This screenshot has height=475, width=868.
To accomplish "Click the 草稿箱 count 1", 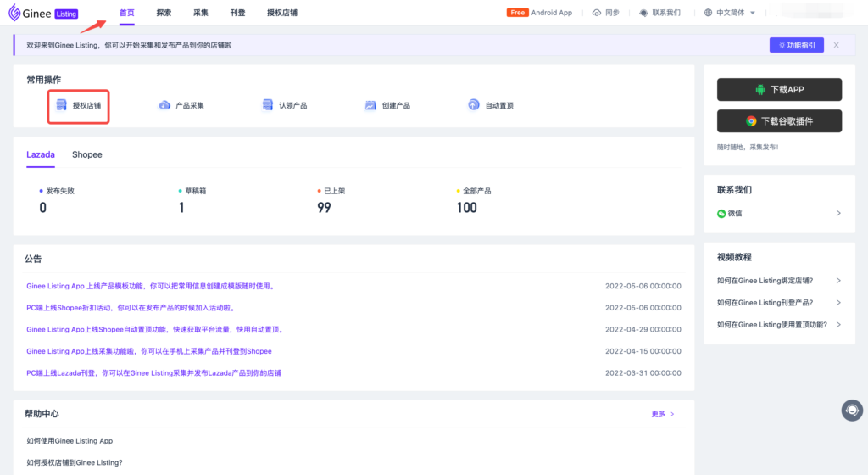I will pyautogui.click(x=181, y=208).
